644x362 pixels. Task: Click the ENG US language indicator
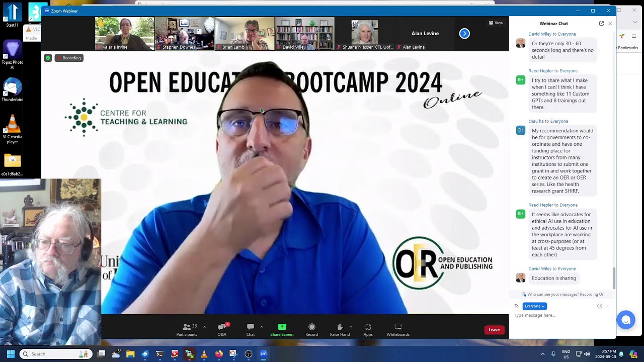point(566,354)
